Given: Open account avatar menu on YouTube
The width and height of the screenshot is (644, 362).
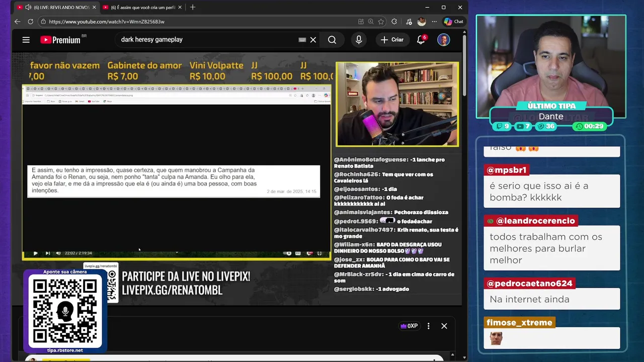Looking at the screenshot, I should point(443,40).
